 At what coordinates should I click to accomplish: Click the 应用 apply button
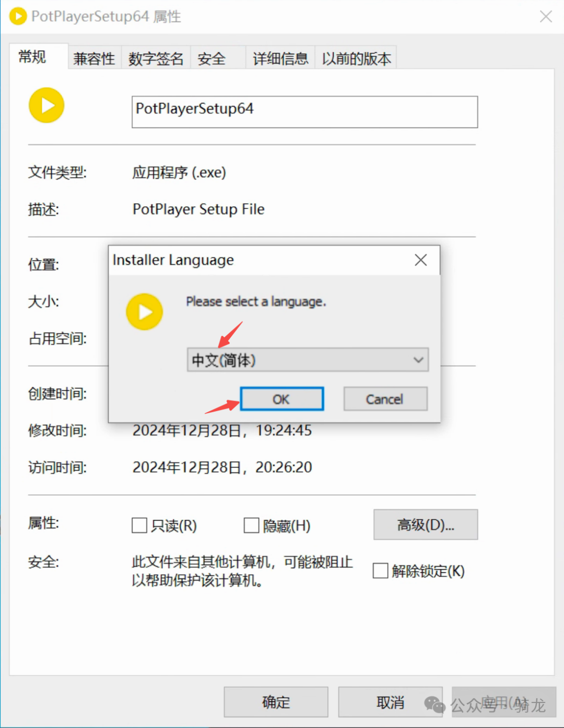tap(503, 702)
